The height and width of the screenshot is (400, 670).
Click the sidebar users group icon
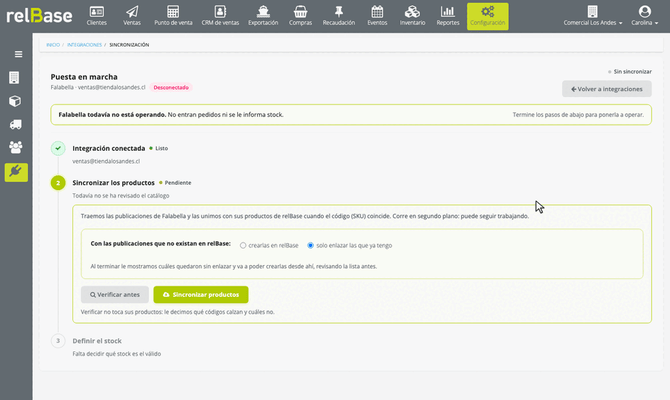16,147
